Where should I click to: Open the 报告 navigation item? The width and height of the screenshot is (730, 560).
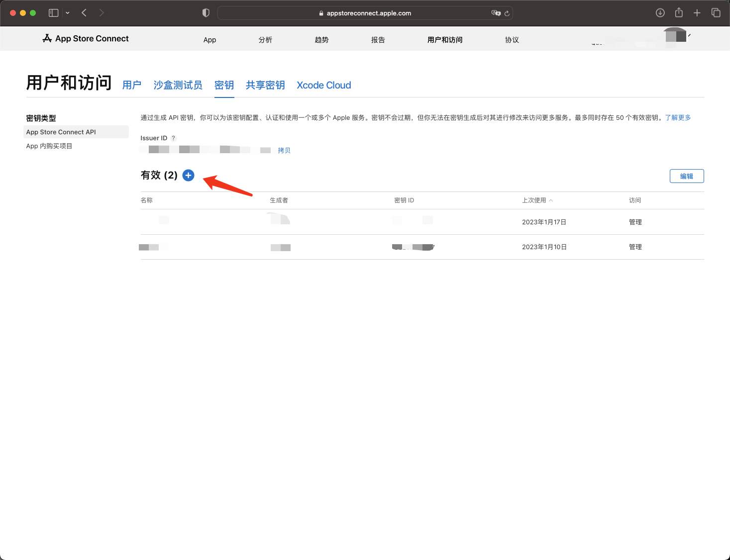(378, 40)
